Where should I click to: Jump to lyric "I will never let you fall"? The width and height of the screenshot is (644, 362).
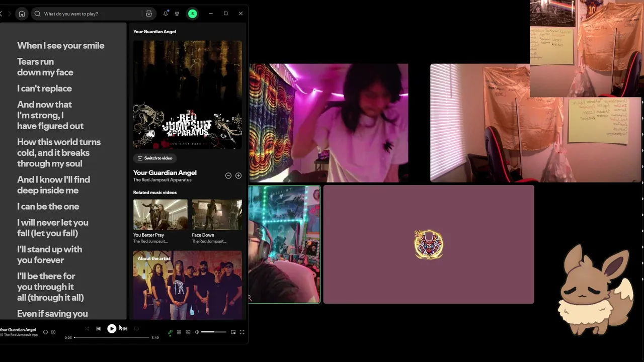[52, 228]
